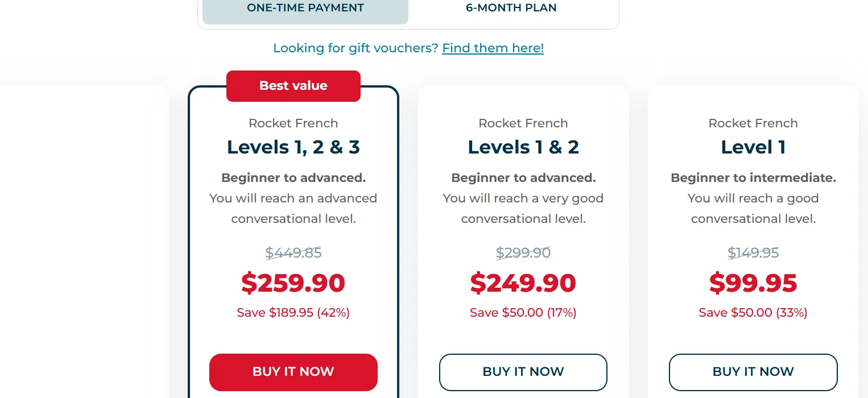Buy the Levels 1, 2 & 3 package
The height and width of the screenshot is (398, 868).
[293, 372]
